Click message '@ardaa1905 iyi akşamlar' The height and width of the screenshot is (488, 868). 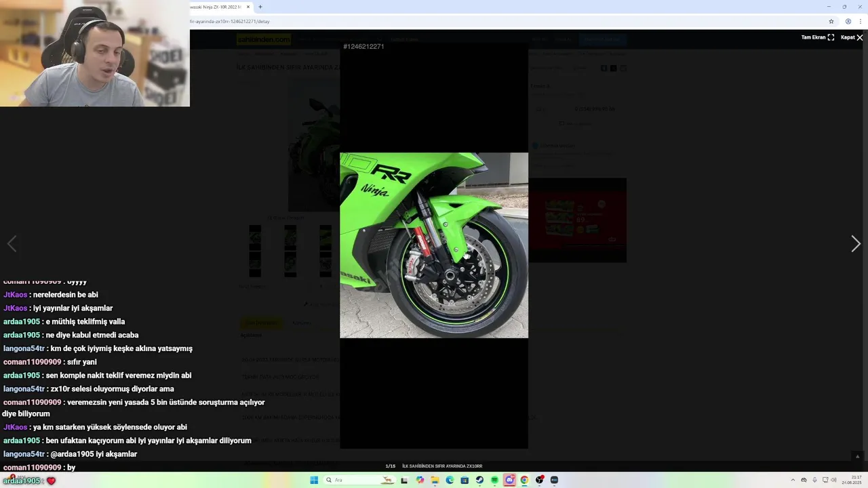94,454
